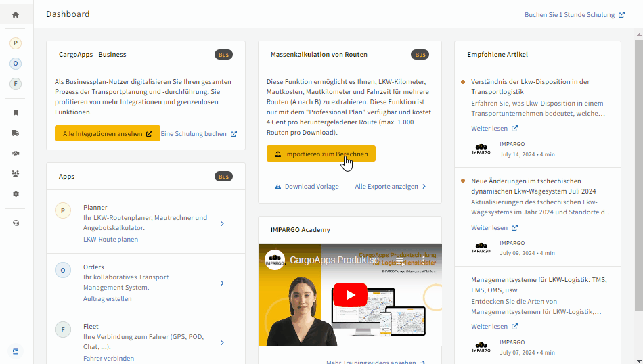Image resolution: width=643 pixels, height=364 pixels.
Task: Click July 09, 2024 article date
Action: (x=517, y=253)
